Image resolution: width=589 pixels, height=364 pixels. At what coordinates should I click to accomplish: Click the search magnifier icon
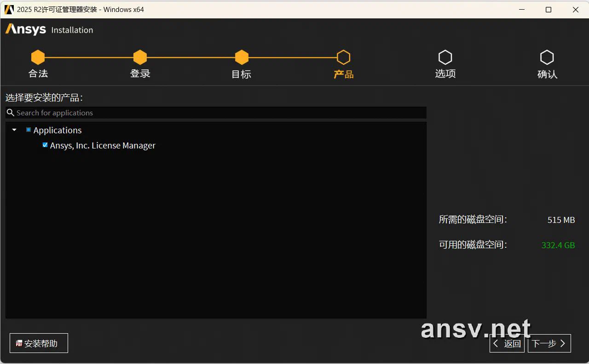click(11, 113)
